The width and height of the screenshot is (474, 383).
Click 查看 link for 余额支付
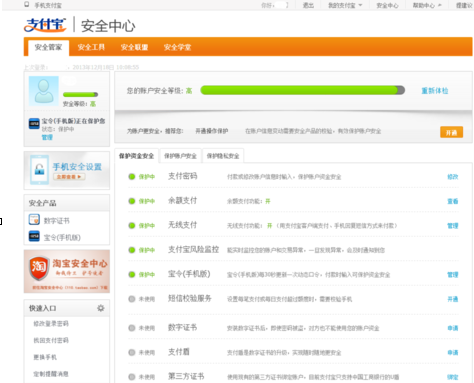(453, 201)
